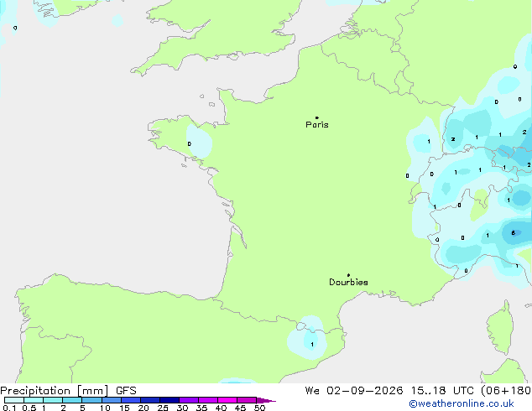Click the Paris city marker dot
The width and height of the screenshot is (532, 411).
coord(317,117)
